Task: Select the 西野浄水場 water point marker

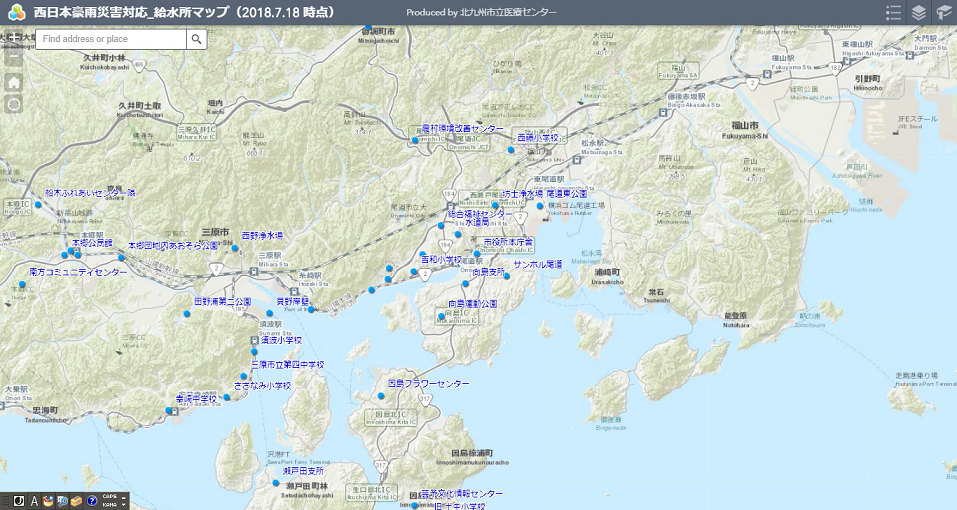Action: coord(236,249)
